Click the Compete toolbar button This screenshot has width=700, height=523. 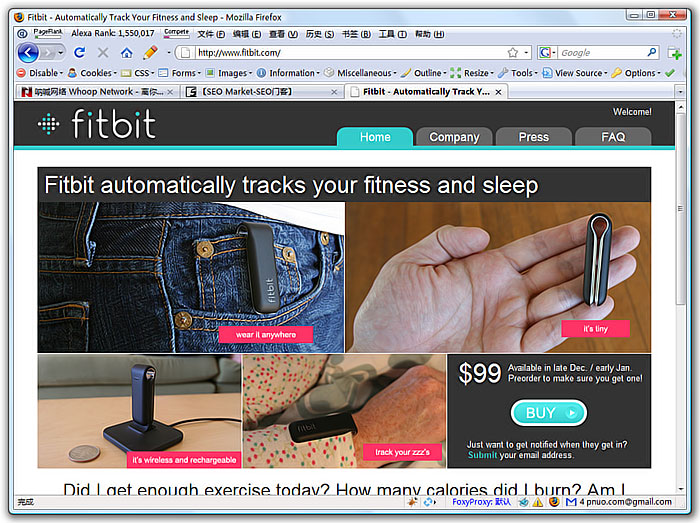point(176,33)
